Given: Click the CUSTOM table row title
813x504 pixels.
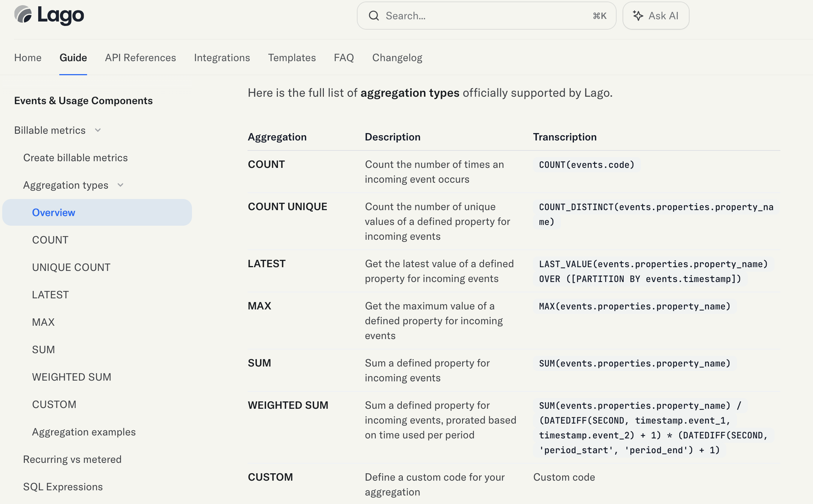Looking at the screenshot, I should [x=271, y=477].
